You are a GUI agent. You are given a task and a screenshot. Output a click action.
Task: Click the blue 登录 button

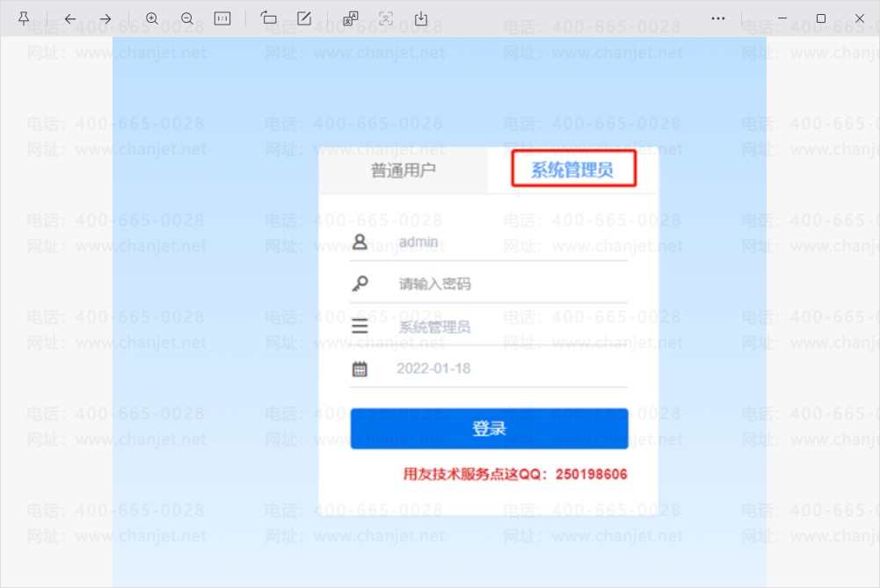489,428
